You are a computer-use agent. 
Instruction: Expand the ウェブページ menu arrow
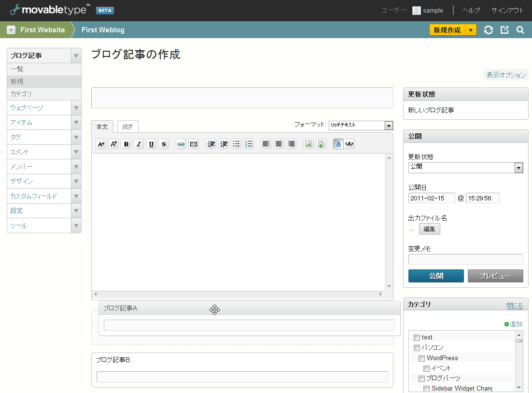pyautogui.click(x=76, y=108)
